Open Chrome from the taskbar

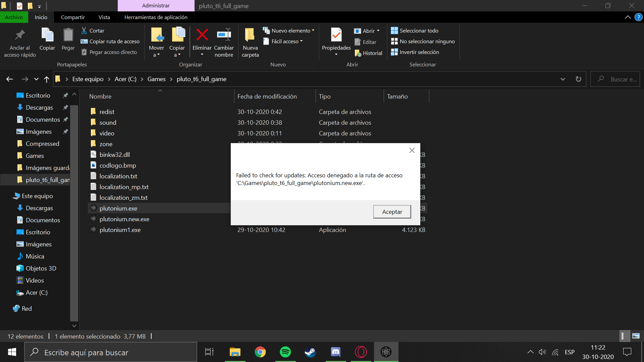tap(260, 352)
